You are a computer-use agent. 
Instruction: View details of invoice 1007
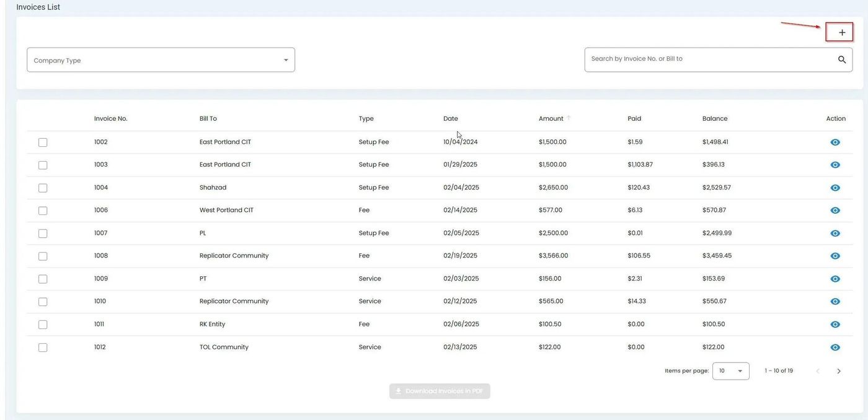835,234
